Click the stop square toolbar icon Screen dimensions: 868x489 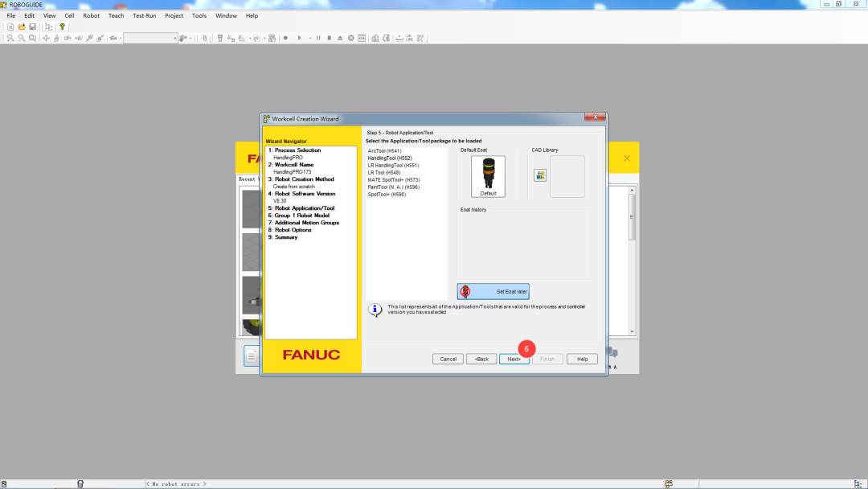click(x=330, y=39)
